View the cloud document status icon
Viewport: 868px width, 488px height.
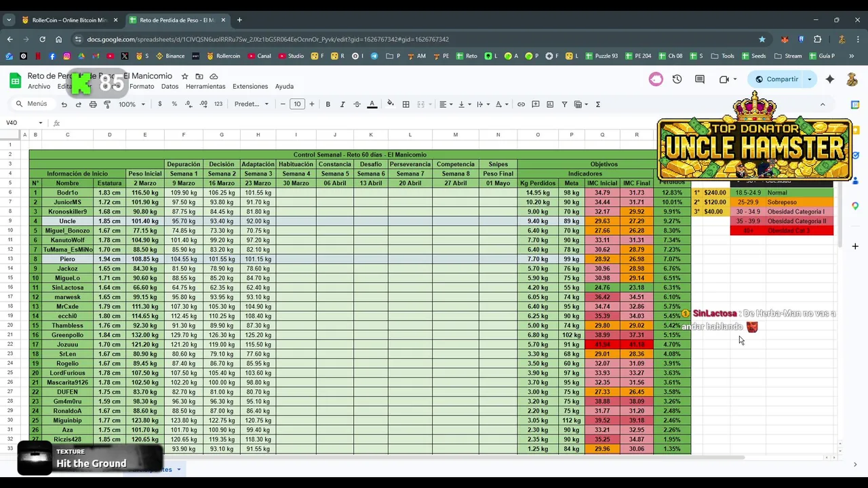click(214, 77)
